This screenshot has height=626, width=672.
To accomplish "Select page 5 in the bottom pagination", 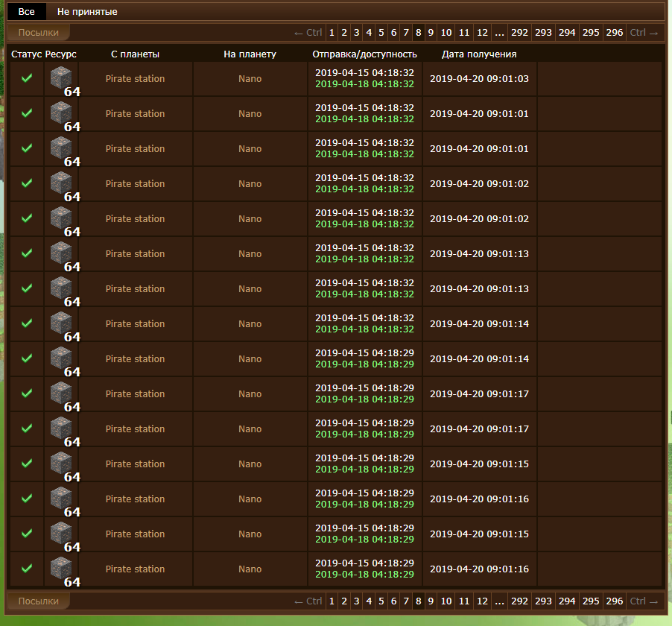I will 381,601.
